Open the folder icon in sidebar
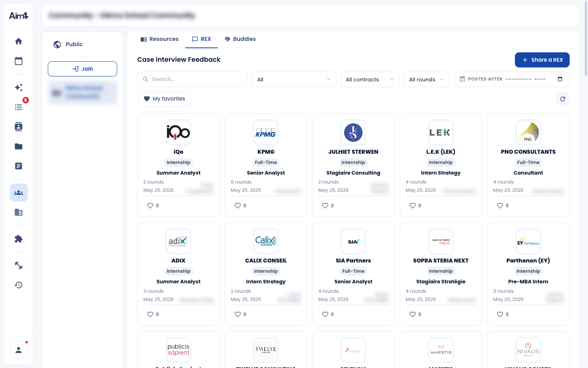 (18, 146)
